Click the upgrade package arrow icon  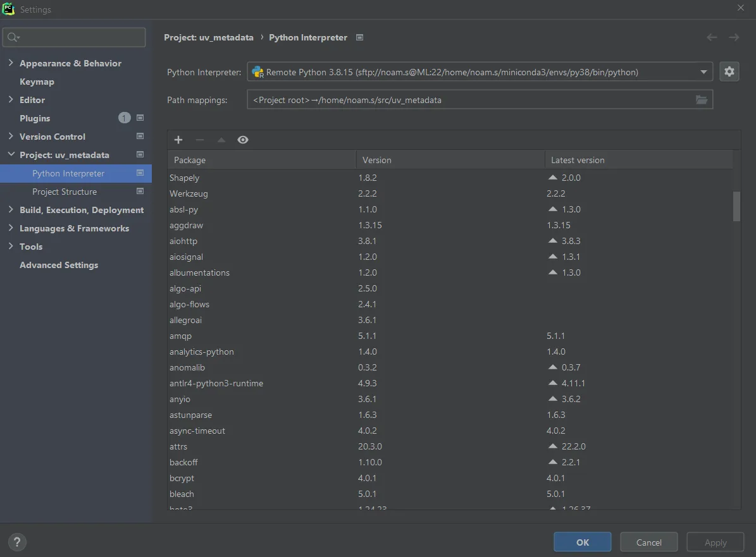(221, 140)
